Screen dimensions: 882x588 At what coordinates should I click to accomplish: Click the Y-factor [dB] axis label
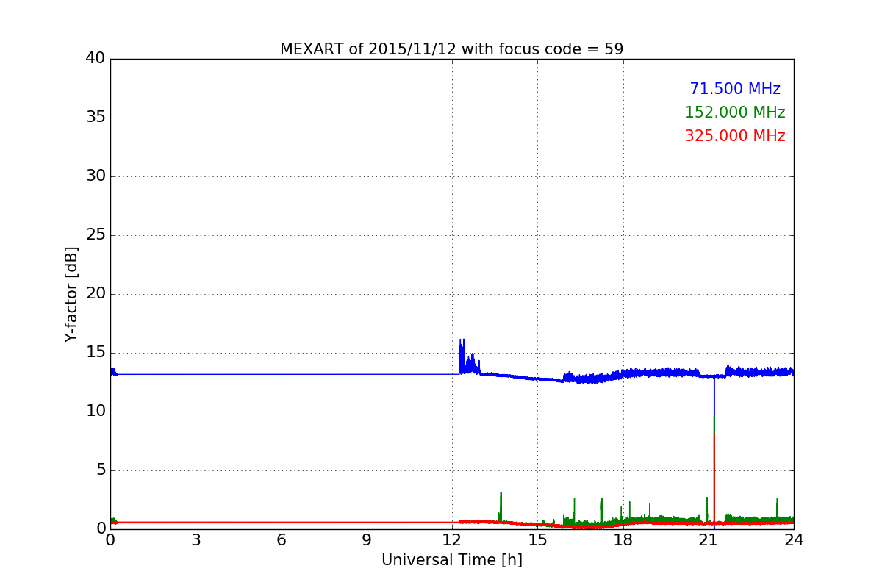71,294
